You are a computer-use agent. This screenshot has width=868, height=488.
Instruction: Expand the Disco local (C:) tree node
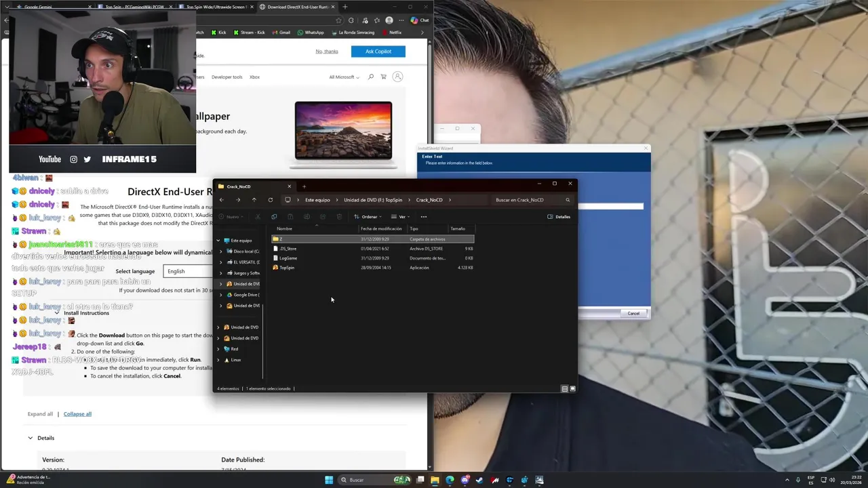[221, 251]
